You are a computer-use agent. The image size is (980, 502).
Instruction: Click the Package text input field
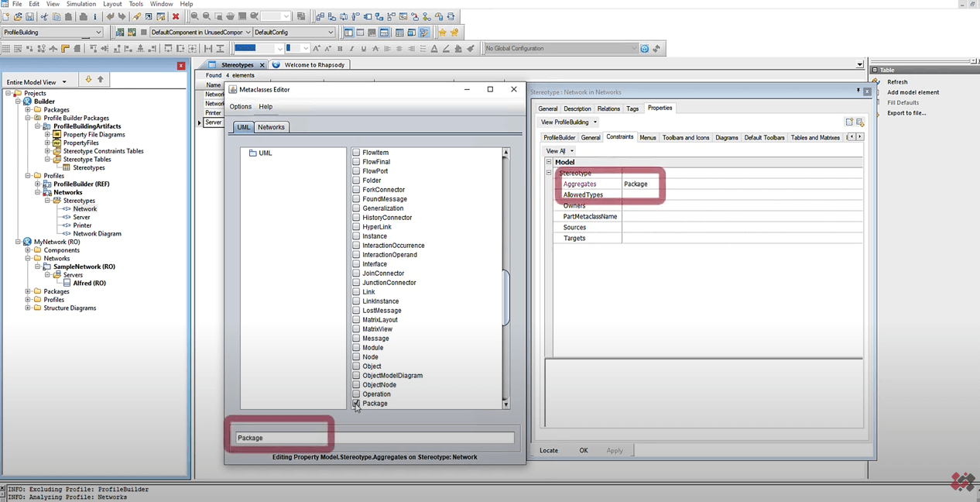372,438
